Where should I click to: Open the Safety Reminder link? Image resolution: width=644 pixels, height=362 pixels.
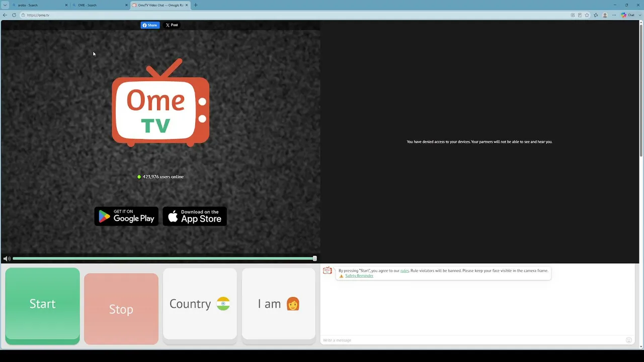pyautogui.click(x=359, y=276)
